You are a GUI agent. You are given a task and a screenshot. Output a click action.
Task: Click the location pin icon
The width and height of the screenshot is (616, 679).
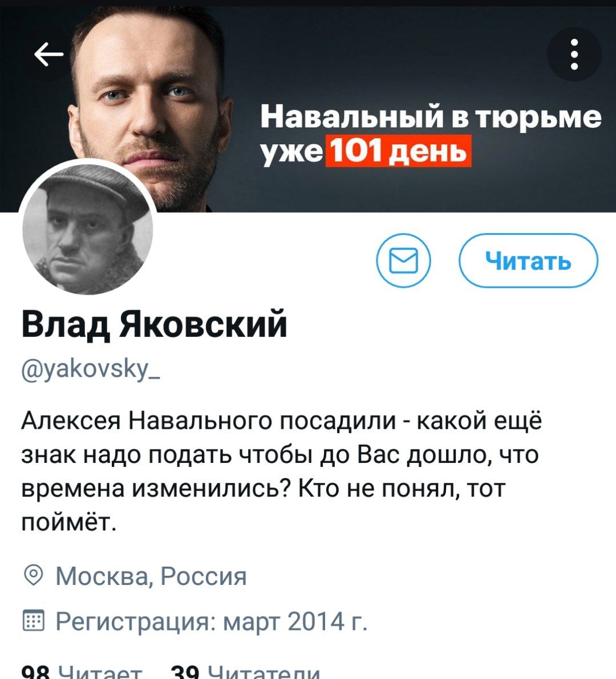tap(33, 575)
